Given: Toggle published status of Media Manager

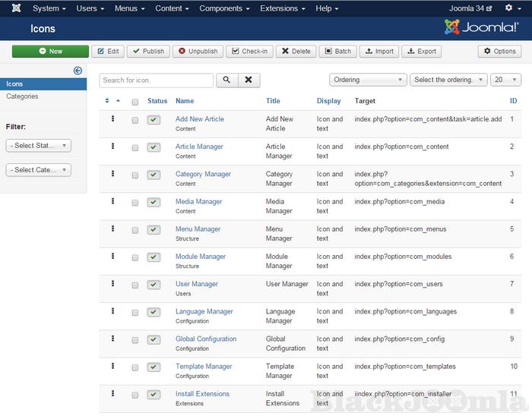Looking at the screenshot, I should 154,202.
